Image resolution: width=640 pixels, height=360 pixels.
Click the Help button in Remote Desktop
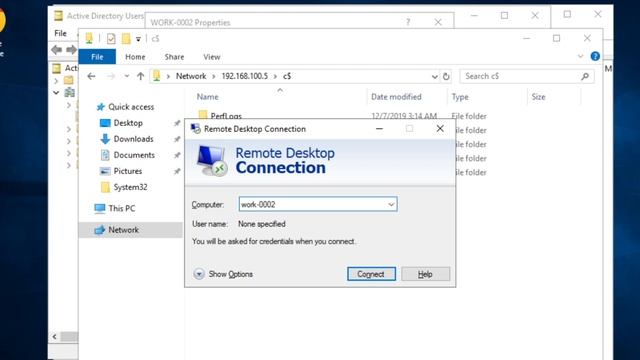click(x=425, y=274)
